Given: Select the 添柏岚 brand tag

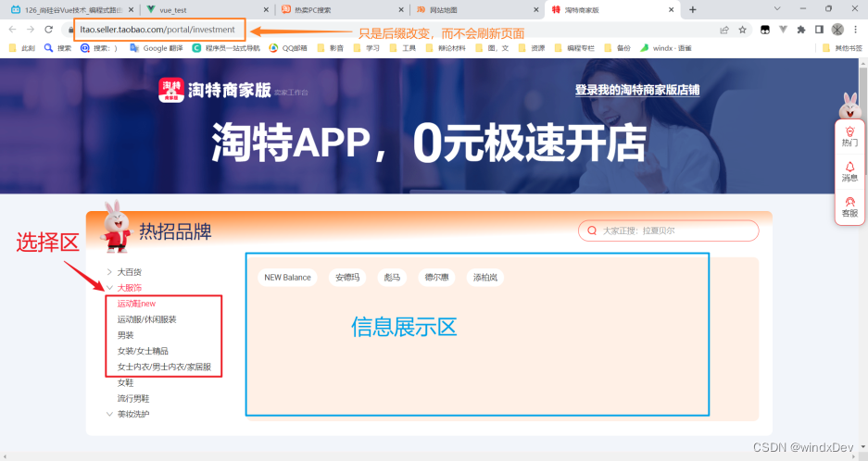Looking at the screenshot, I should click(484, 278).
